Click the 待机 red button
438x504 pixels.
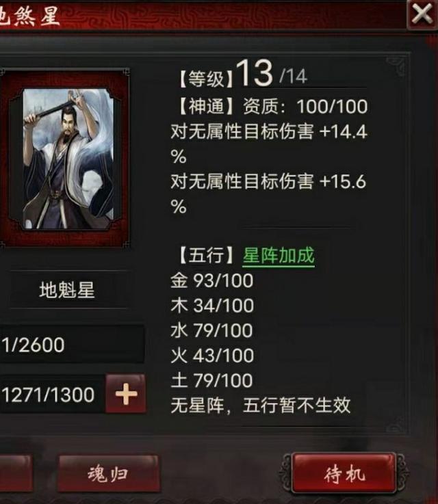pyautogui.click(x=344, y=473)
